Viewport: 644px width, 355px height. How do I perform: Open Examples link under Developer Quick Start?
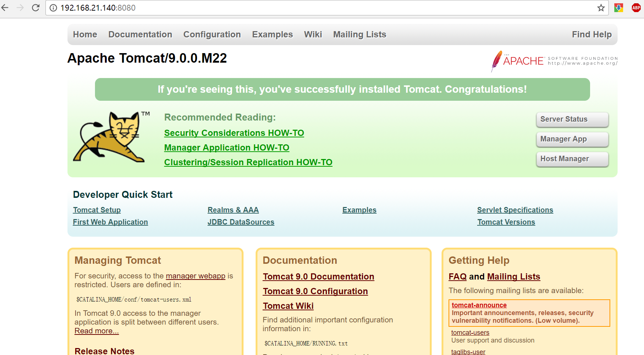(x=359, y=210)
